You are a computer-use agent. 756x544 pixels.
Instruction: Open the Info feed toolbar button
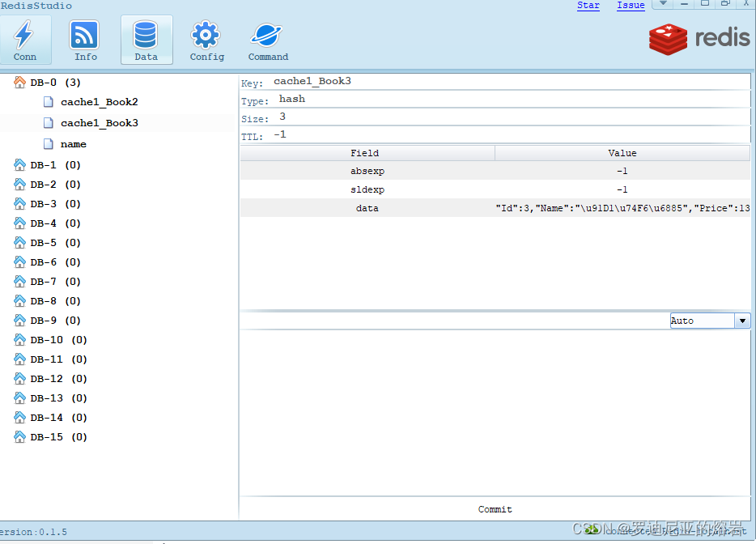pyautogui.click(x=85, y=40)
